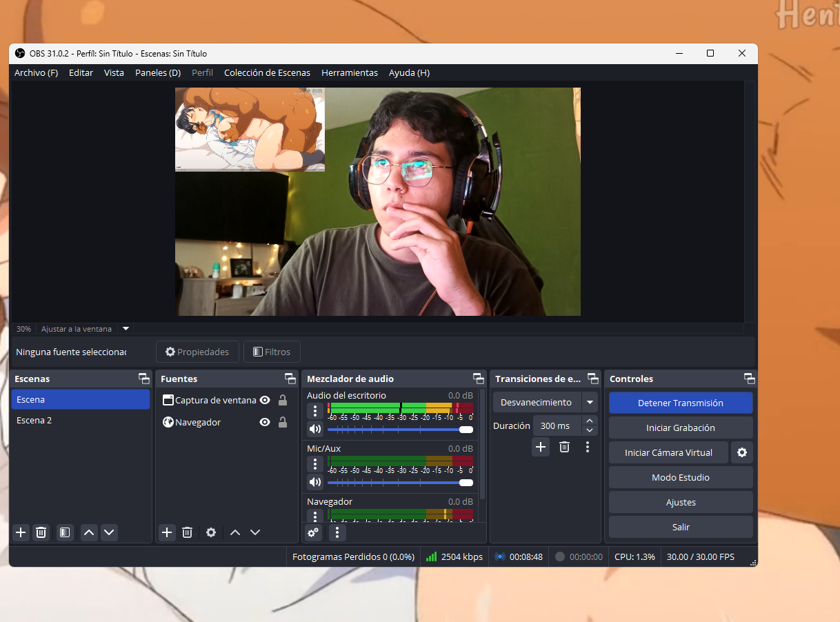Add transition with plus icon in Transiciones
Image resolution: width=840 pixels, height=622 pixels.
[541, 447]
